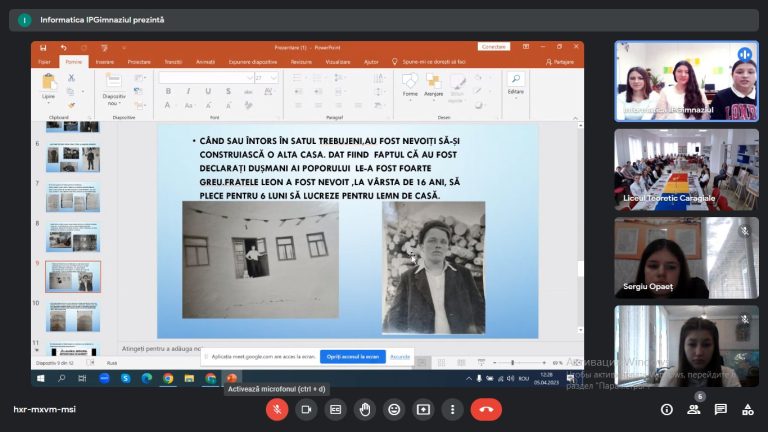Click the present screen icon

click(x=423, y=409)
